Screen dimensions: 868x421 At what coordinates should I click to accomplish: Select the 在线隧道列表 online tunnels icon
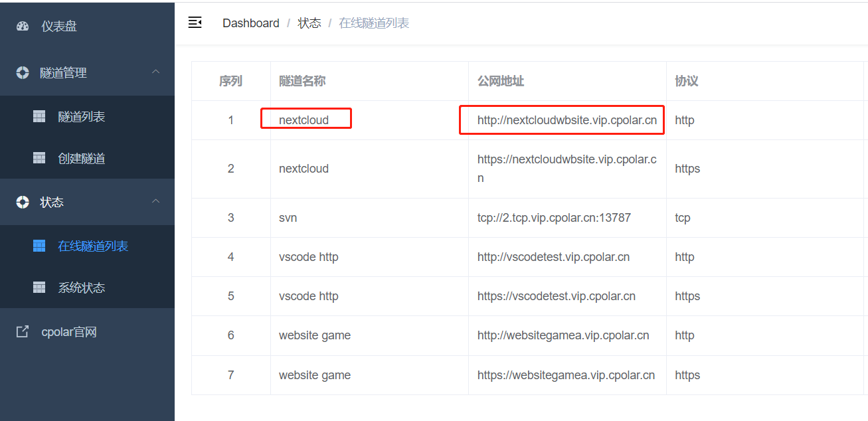[x=39, y=245]
